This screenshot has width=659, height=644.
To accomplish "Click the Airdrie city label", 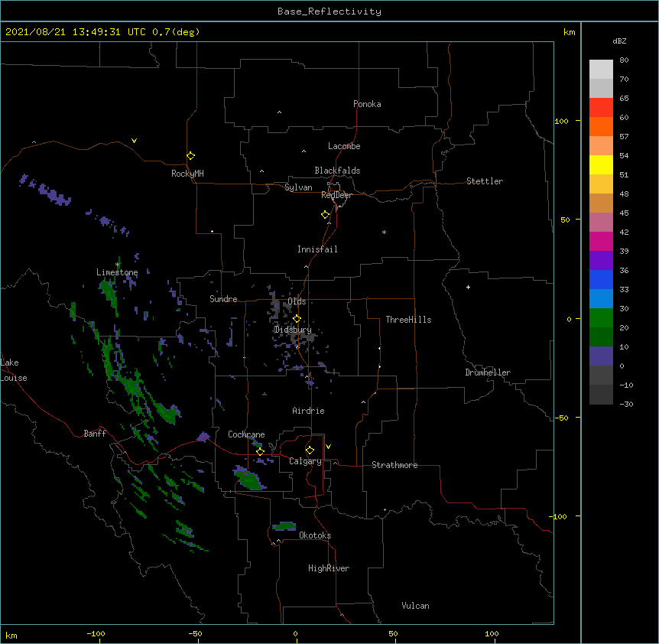I will (309, 411).
